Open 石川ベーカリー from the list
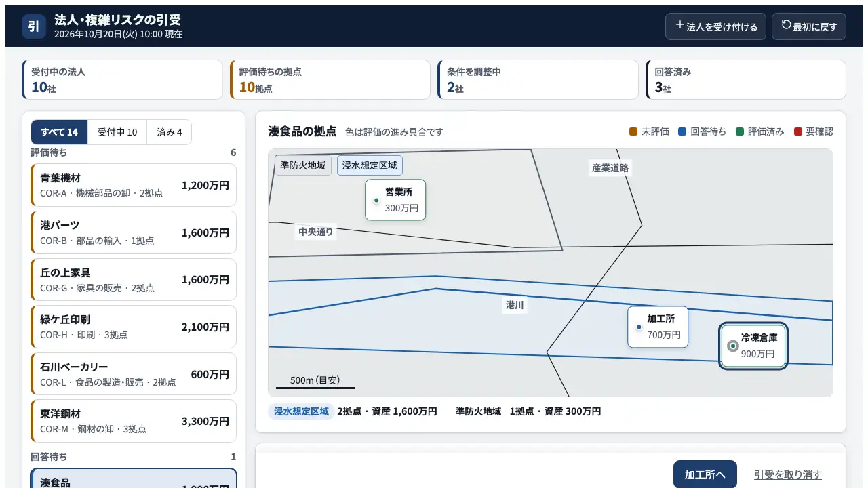 (x=134, y=374)
